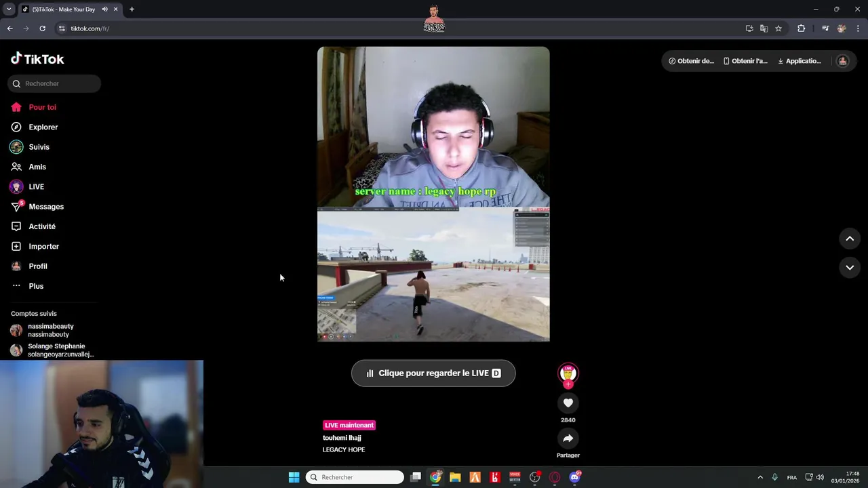868x488 pixels.
Task: Click the 'Obtenir de...' coins button
Action: pyautogui.click(x=691, y=61)
